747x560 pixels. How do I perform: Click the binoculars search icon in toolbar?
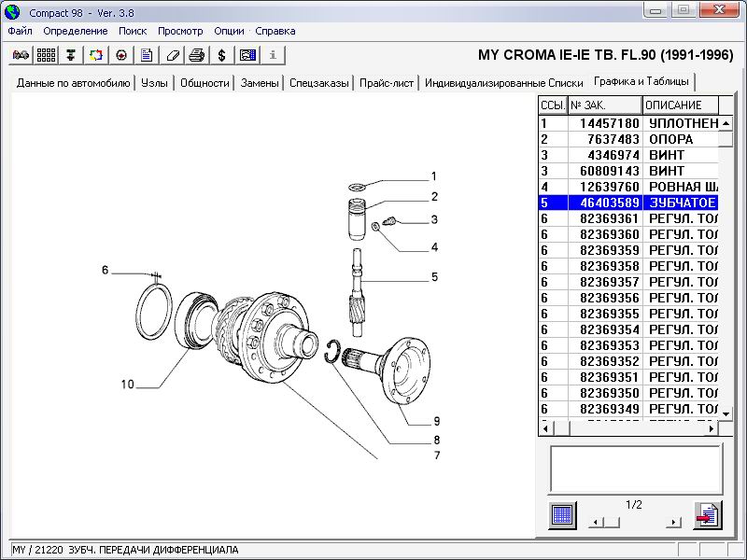pyautogui.click(x=21, y=55)
